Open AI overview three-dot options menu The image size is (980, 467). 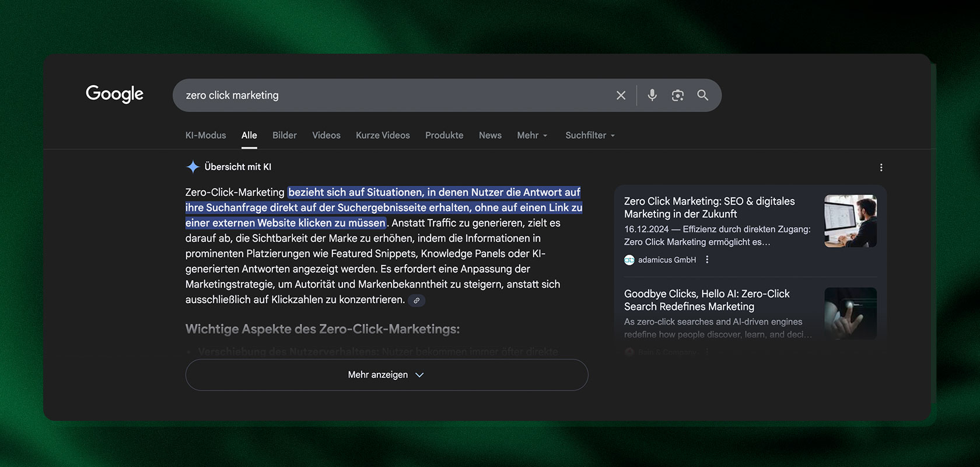(881, 168)
